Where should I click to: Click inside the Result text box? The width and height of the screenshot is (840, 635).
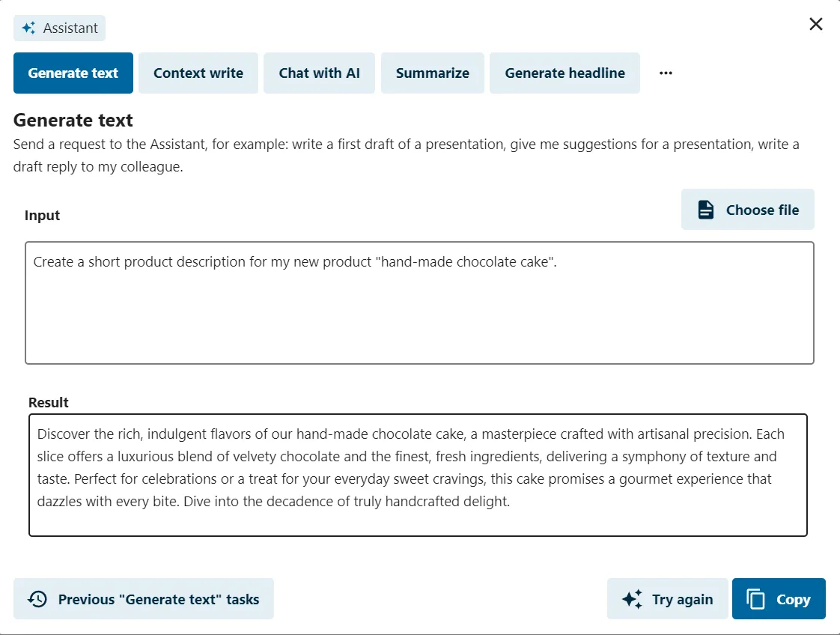coord(418,475)
